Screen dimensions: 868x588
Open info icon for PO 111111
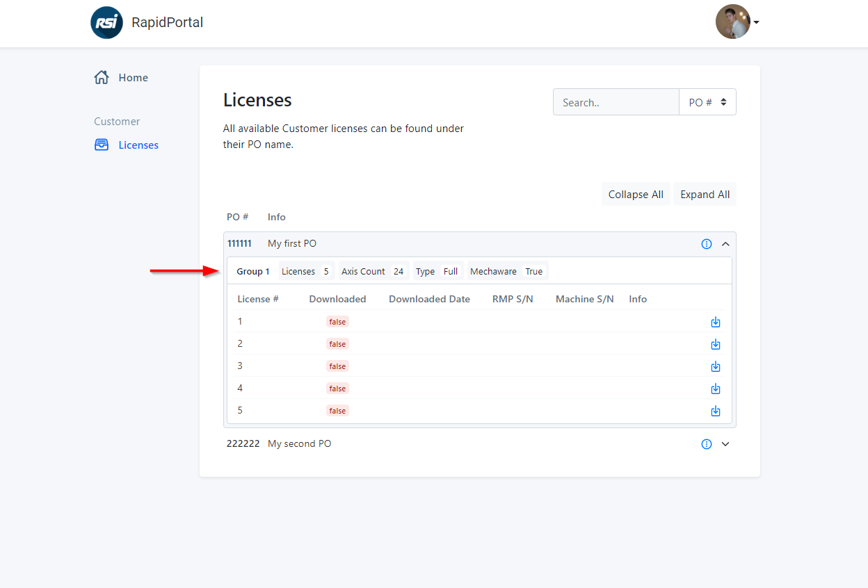(707, 244)
